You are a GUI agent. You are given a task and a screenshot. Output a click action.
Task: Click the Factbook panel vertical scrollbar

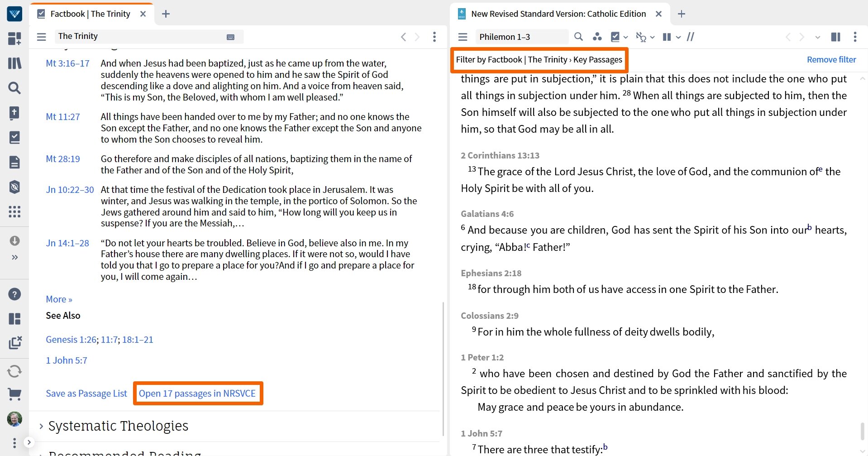coord(443,369)
